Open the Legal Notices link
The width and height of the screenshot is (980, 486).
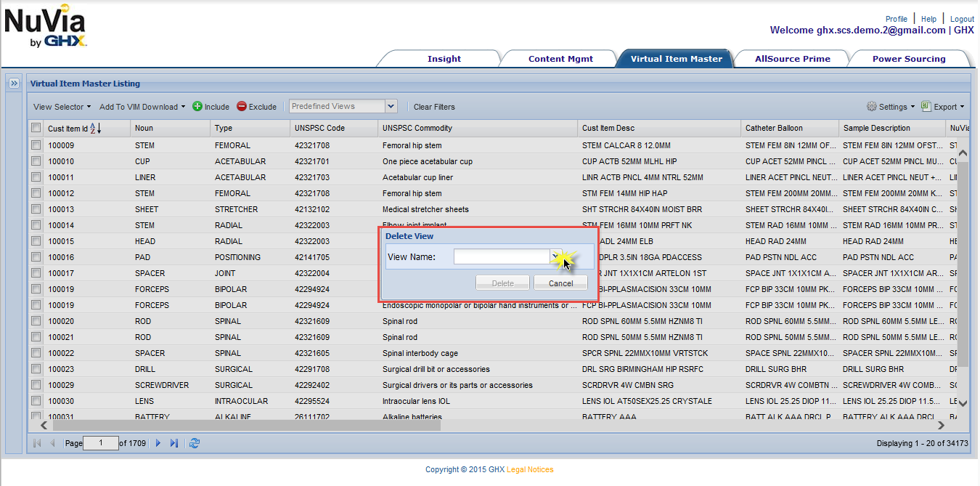(530, 469)
